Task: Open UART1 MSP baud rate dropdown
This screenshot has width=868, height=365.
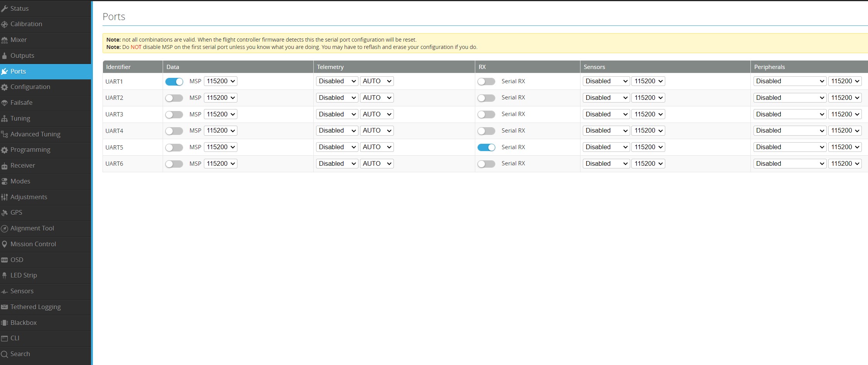Action: tap(220, 81)
